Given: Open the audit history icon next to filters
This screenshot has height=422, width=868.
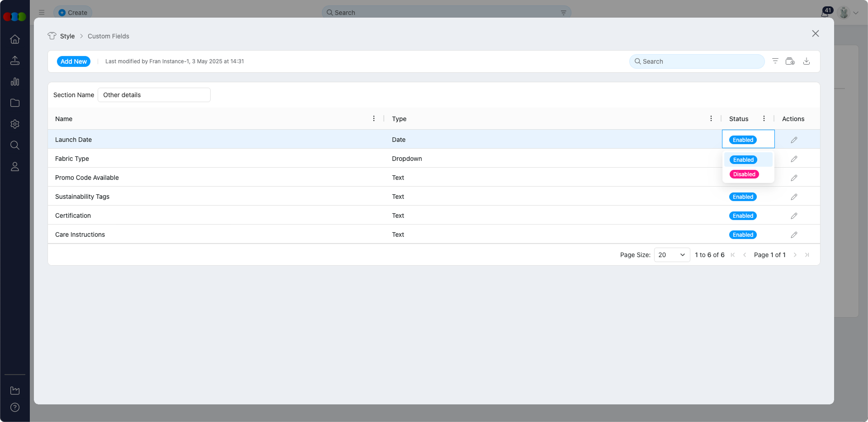Looking at the screenshot, I should [x=790, y=61].
